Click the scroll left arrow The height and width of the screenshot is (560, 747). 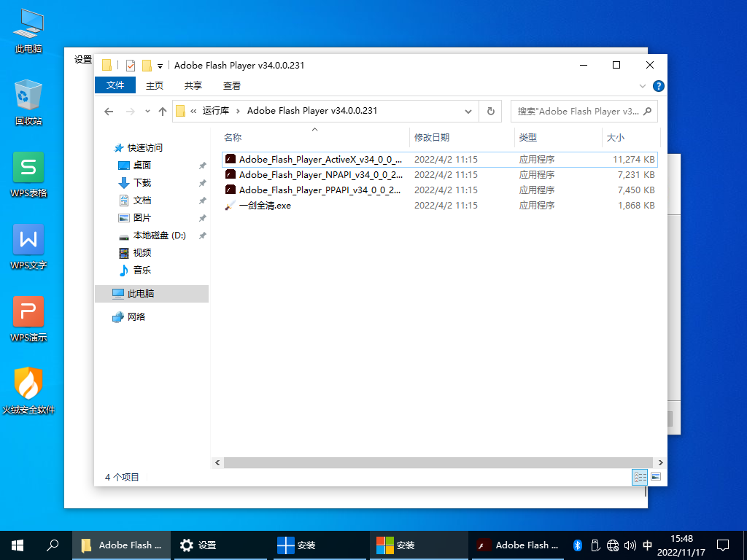tap(217, 462)
